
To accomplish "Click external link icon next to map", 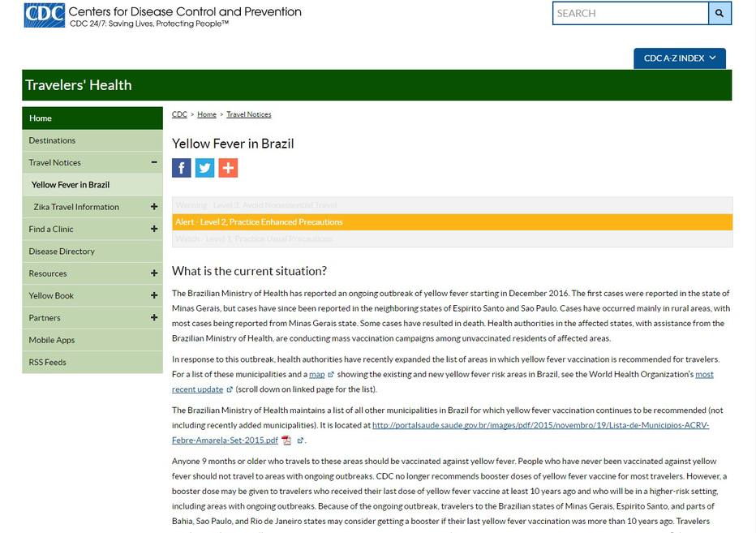I will (331, 375).
